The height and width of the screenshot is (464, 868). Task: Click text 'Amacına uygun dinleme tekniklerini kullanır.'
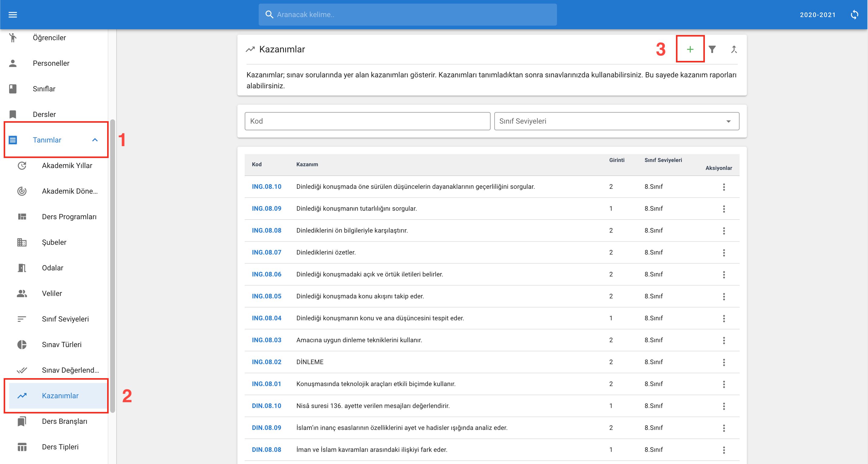click(x=359, y=340)
